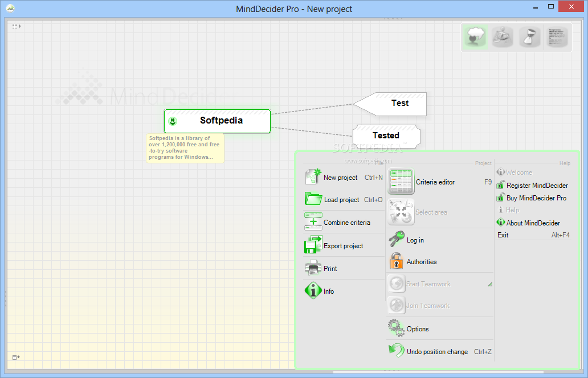588x378 pixels.
Task: Minimize the MindDecider window
Action: (536, 7)
